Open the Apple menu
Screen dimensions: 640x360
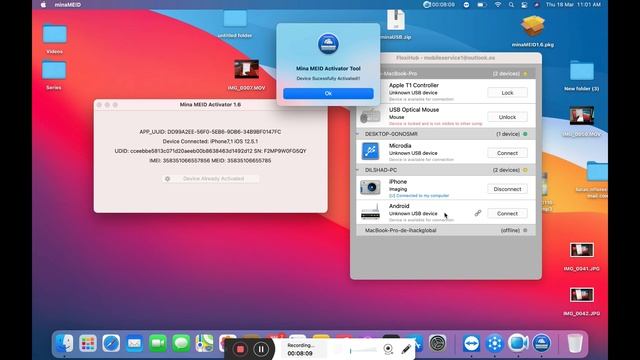point(44,4)
